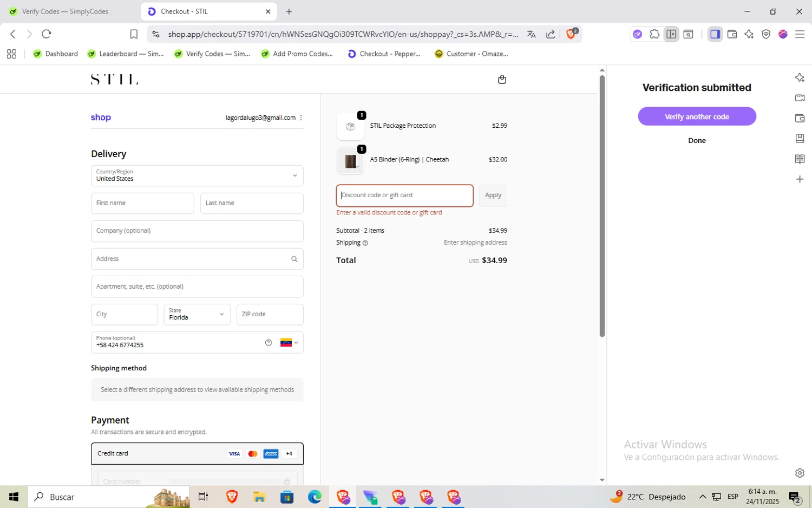Open the Leaderboard — Sim... bookmark

[126, 54]
